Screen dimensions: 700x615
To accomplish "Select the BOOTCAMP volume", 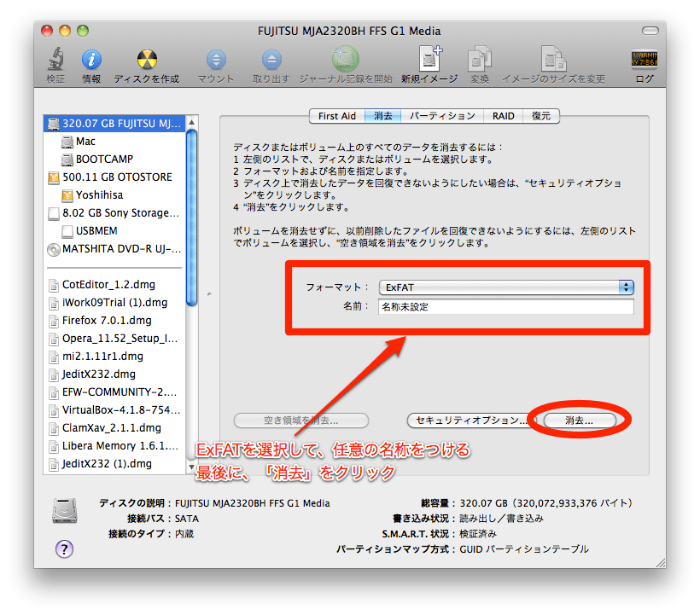I will 114,160.
